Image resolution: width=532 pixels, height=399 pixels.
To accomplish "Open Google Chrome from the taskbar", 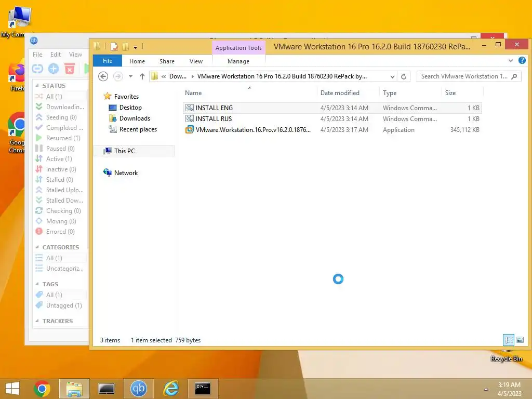I will (x=42, y=389).
